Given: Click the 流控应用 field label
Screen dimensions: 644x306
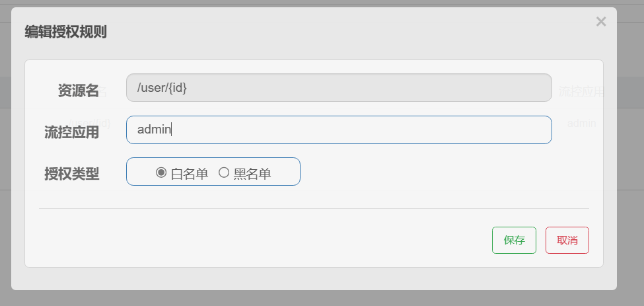Looking at the screenshot, I should coord(71,132).
